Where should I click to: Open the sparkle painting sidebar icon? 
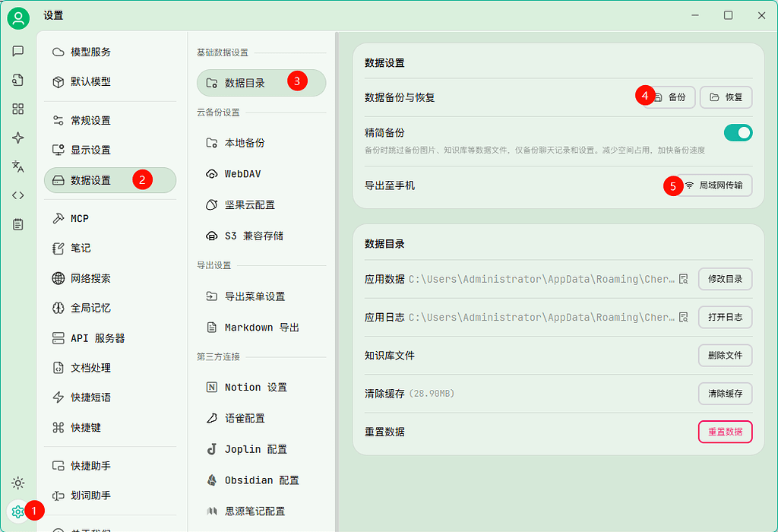18,138
